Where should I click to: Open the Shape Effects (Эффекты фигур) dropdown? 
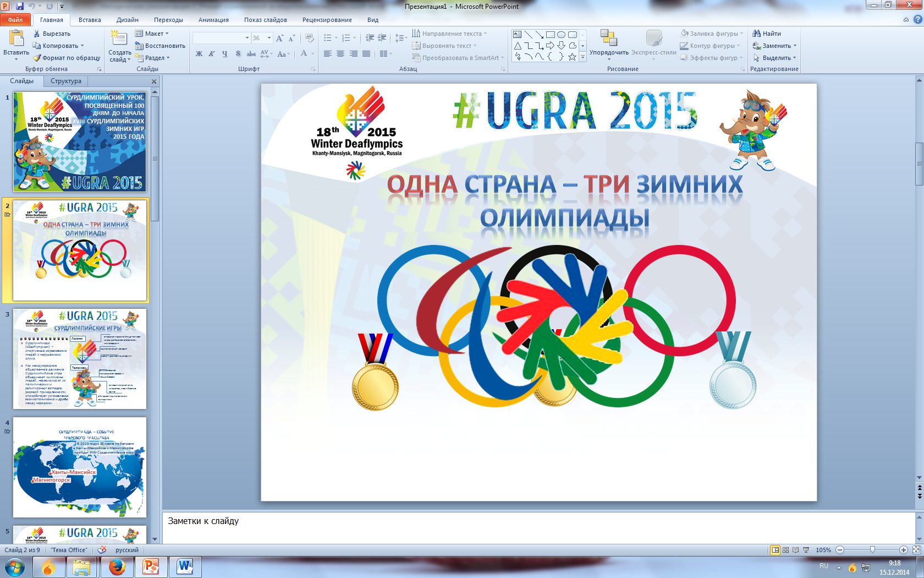pos(711,58)
